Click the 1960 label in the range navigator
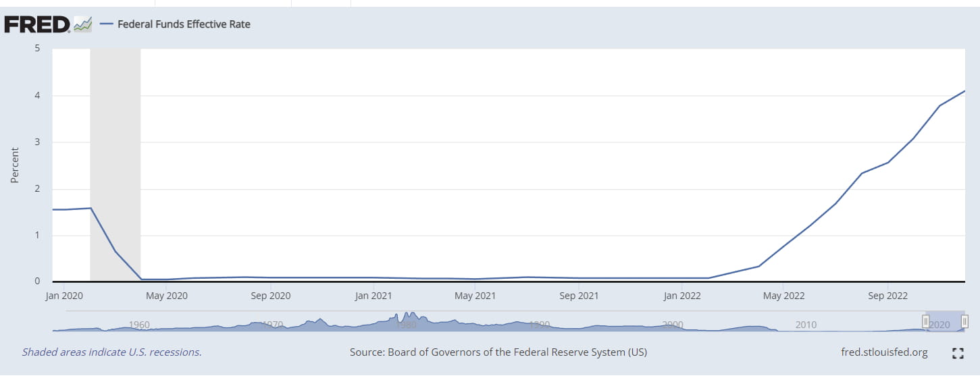 coord(139,325)
